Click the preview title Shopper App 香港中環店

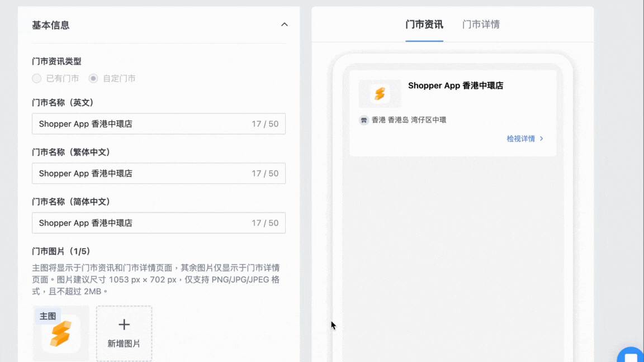point(456,85)
